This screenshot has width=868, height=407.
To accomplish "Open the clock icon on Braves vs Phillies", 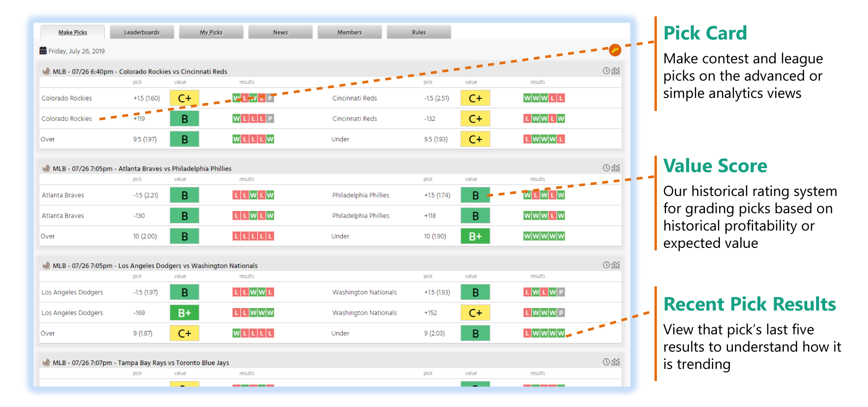I will click(606, 168).
